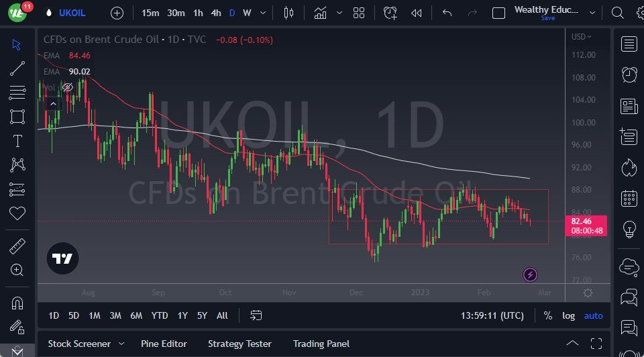The height and width of the screenshot is (357, 644).
Task: Open the Strategy Tester tab
Action: point(239,344)
